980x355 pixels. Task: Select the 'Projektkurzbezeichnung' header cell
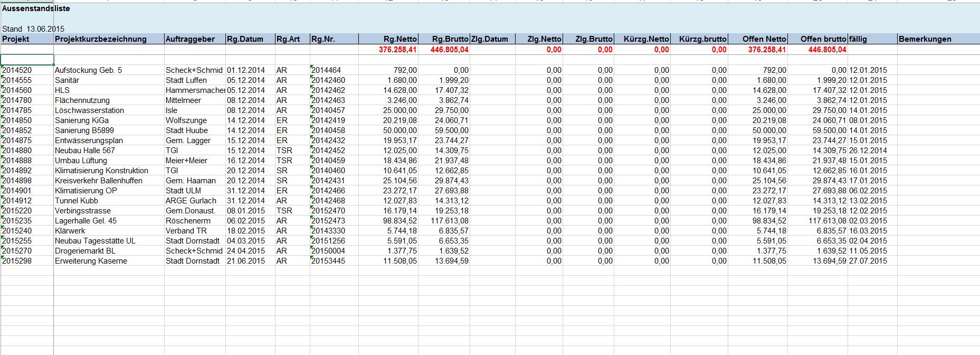point(101,39)
